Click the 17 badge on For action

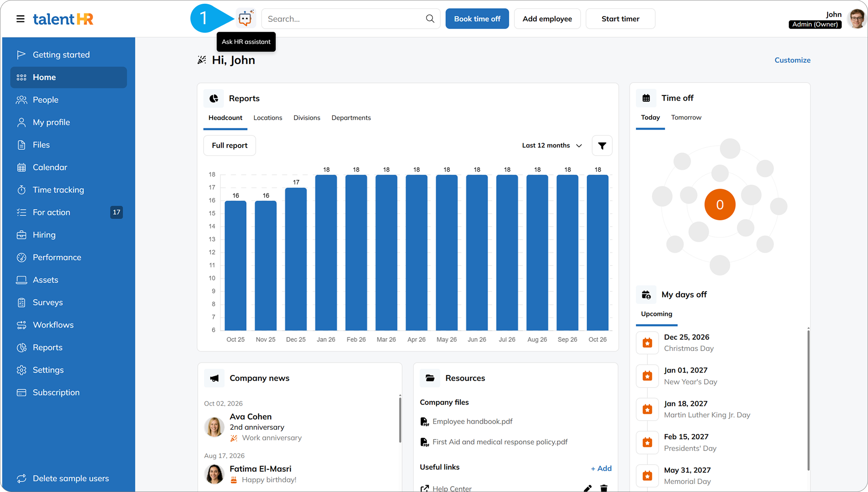[x=117, y=212]
